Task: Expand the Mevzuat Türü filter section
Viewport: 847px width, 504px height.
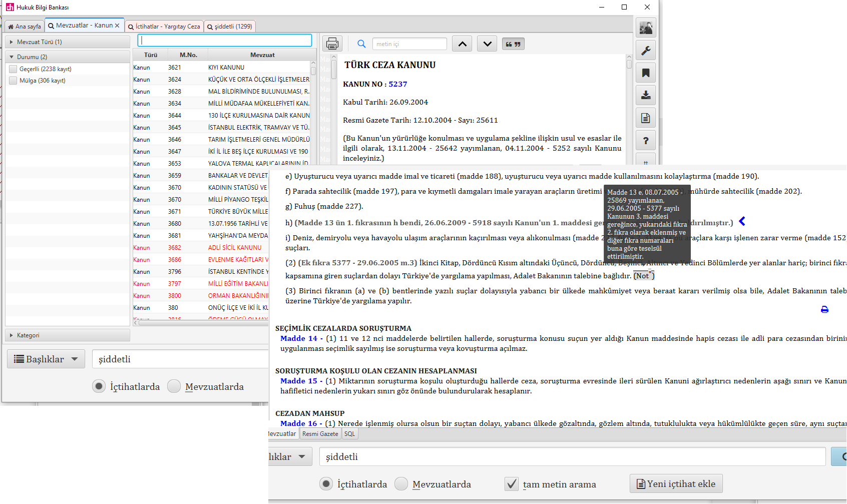Action: click(12, 42)
